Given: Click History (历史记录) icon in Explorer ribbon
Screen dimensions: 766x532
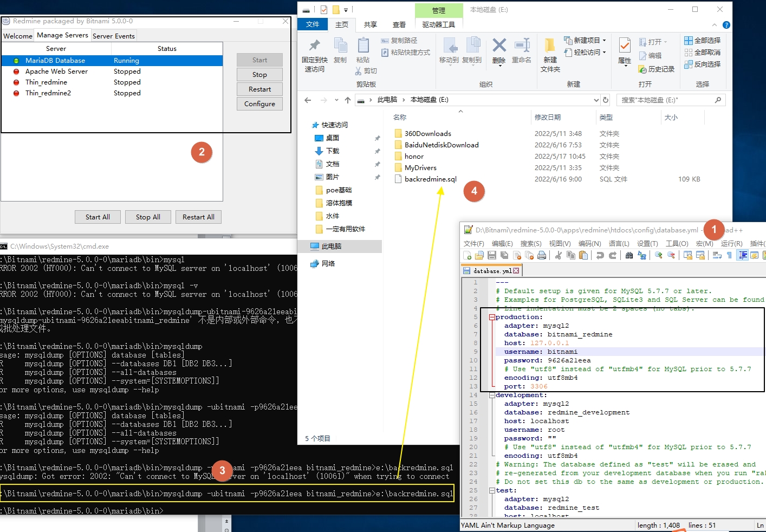Looking at the screenshot, I should (642, 69).
